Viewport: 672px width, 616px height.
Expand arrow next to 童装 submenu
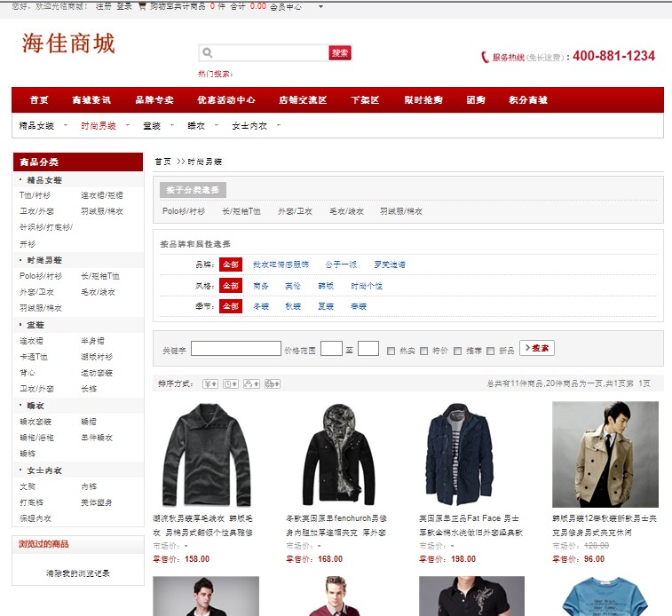(172, 125)
